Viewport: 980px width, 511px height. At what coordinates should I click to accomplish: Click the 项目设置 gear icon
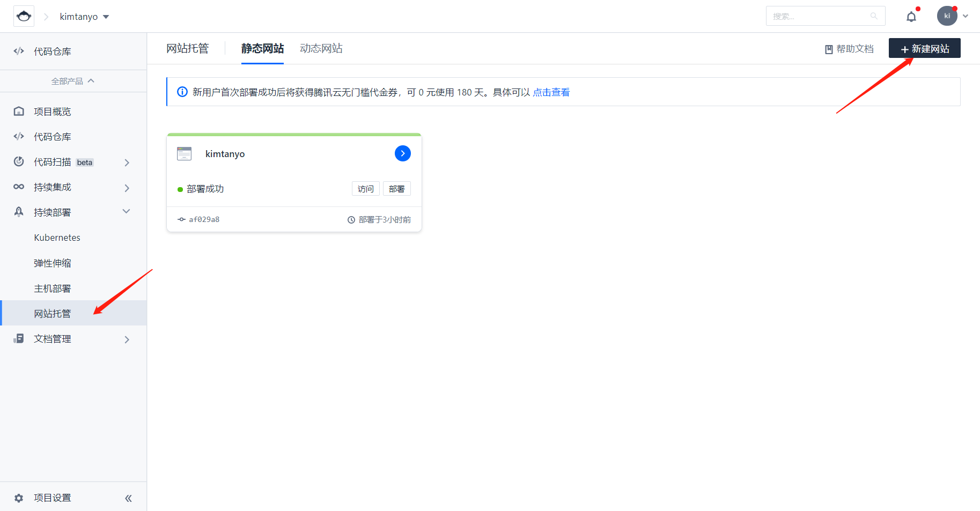coord(19,498)
